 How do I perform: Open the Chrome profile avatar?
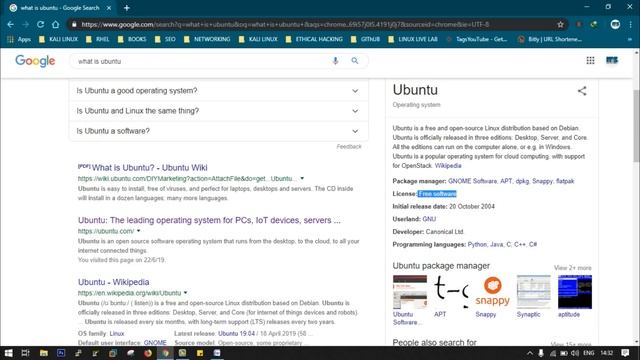coord(615,24)
